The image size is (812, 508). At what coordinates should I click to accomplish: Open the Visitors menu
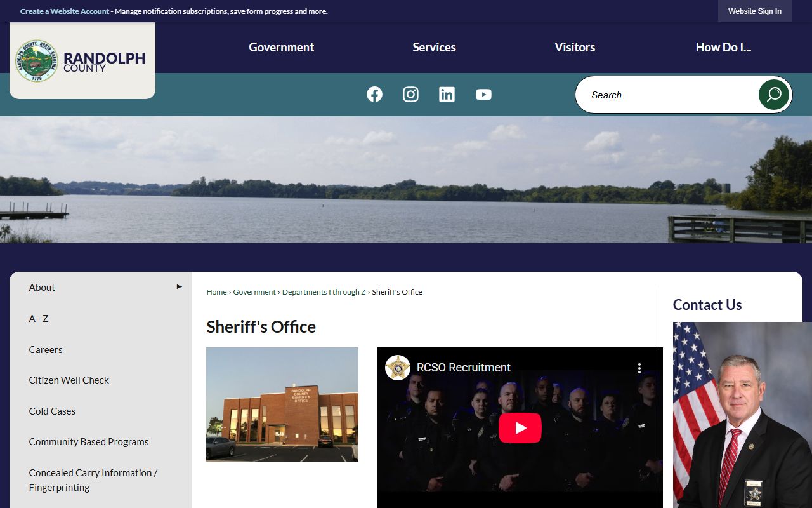[575, 47]
